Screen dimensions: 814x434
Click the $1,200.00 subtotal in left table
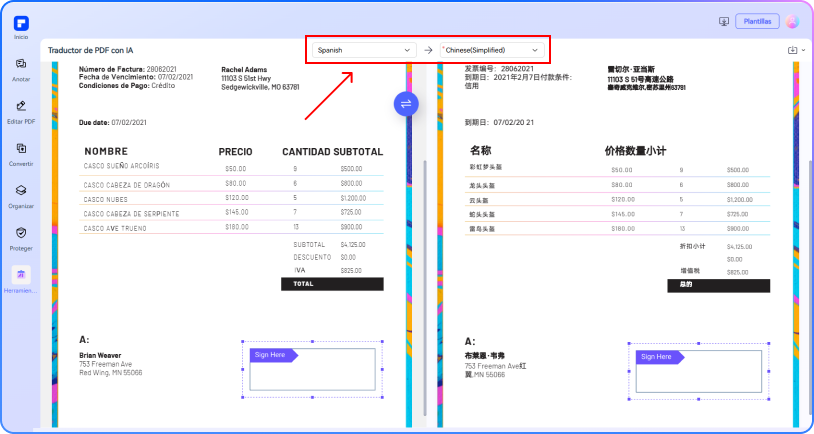click(354, 198)
